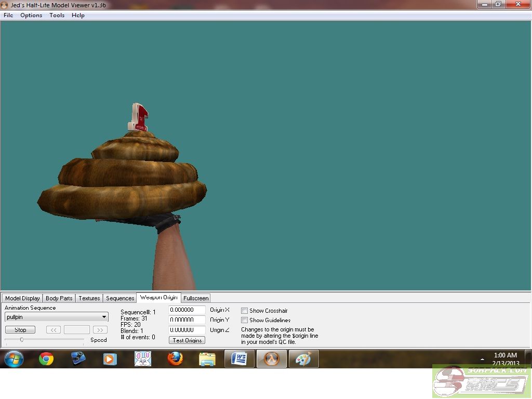532x399 pixels.
Task: Click the frame number field
Action: click(77, 330)
